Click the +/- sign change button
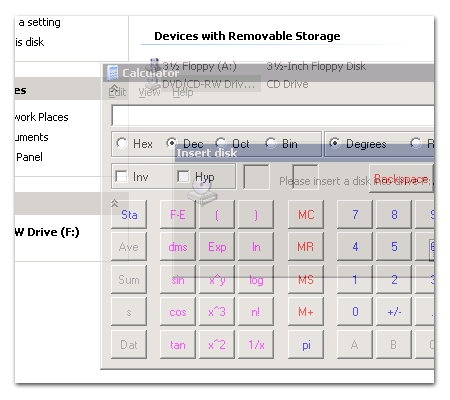This screenshot has width=450, height=400. 394,312
